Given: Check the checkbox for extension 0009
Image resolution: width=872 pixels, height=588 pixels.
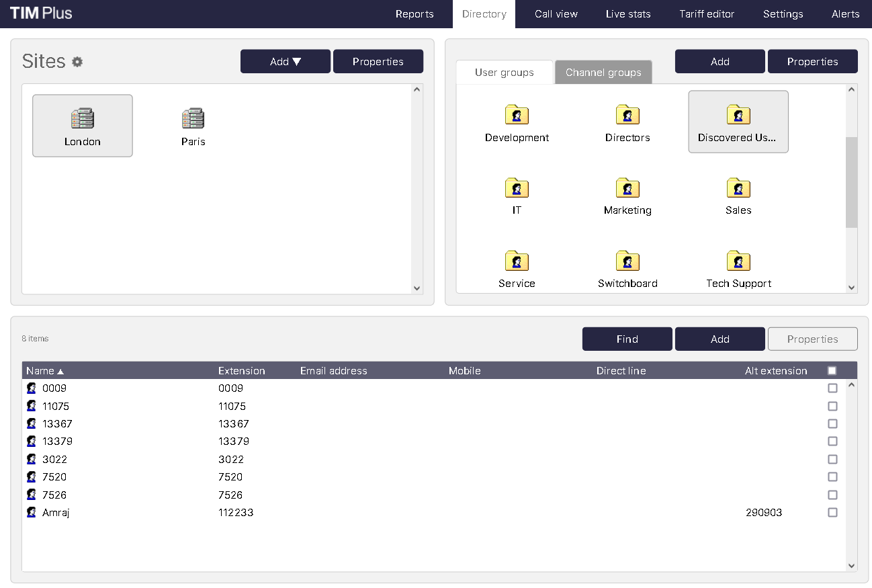Looking at the screenshot, I should (x=832, y=388).
